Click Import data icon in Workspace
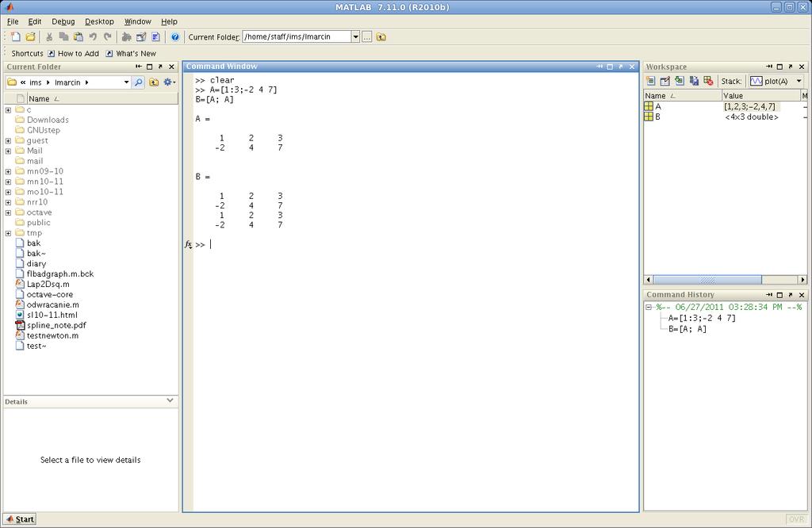Viewport: 812px width, 528px height. point(680,81)
